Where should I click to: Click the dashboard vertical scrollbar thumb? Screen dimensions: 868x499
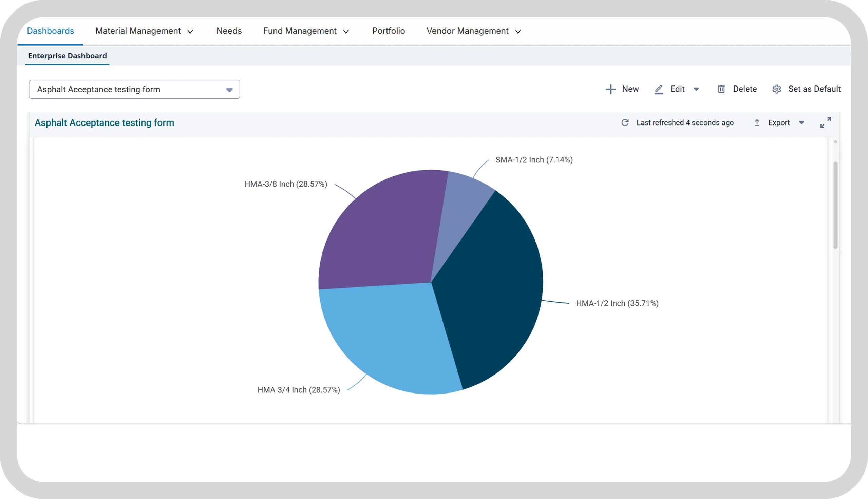click(x=835, y=205)
